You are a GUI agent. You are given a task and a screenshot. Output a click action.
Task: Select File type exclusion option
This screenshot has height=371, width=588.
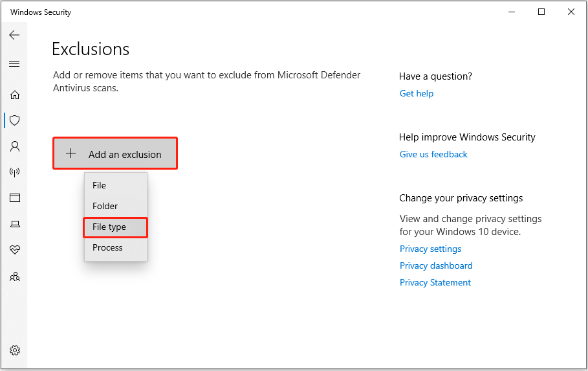pyautogui.click(x=109, y=227)
